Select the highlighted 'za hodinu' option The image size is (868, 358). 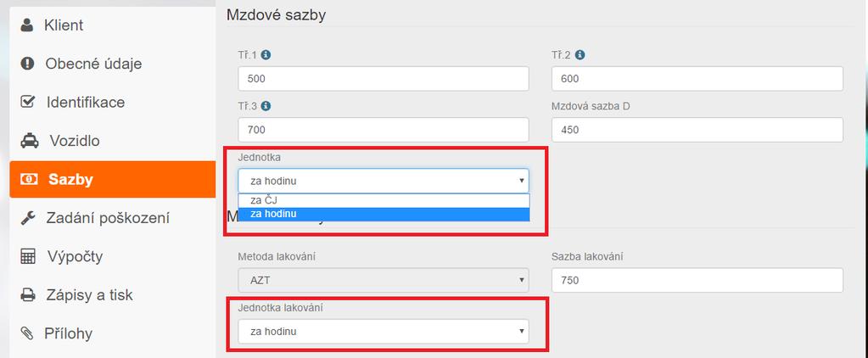point(384,214)
